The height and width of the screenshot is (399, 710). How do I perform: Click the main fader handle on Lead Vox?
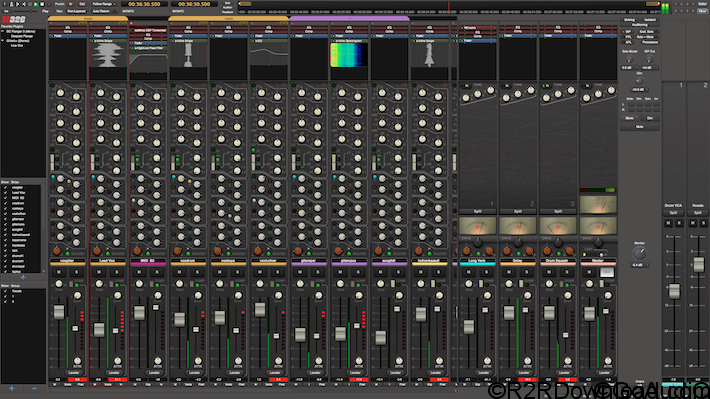99,329
